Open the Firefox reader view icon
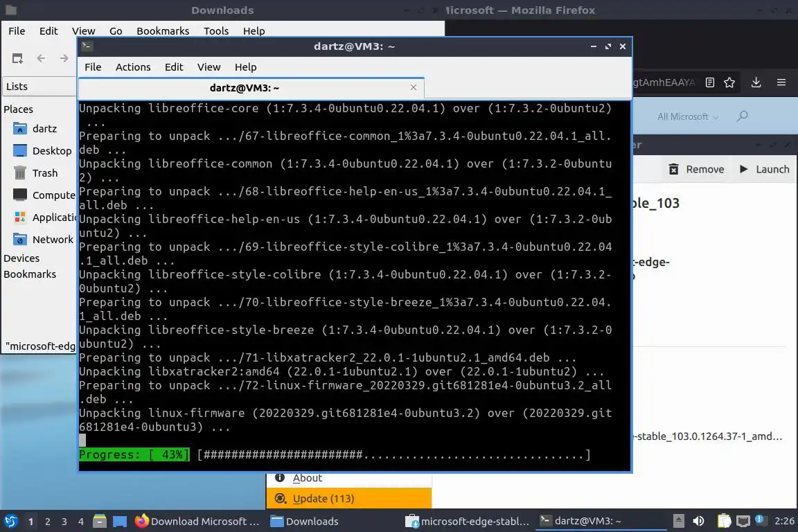This screenshot has height=532, width=798. pyautogui.click(x=710, y=82)
